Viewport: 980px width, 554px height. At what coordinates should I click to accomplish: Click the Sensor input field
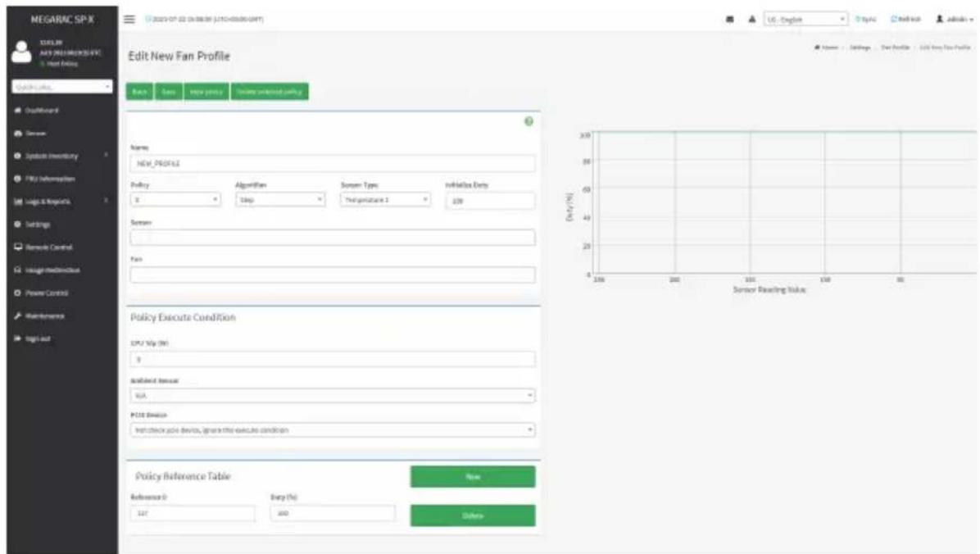(x=333, y=238)
